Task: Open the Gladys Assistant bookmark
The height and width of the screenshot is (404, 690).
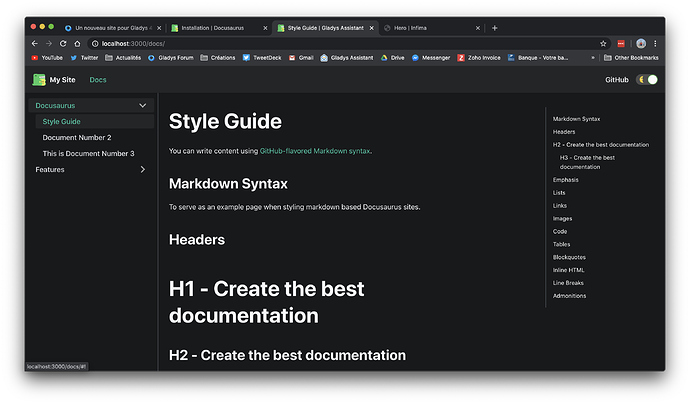Action: point(347,58)
